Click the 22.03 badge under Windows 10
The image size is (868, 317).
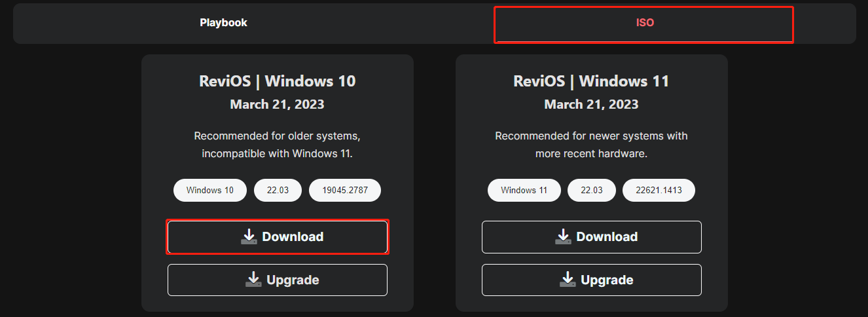point(278,190)
